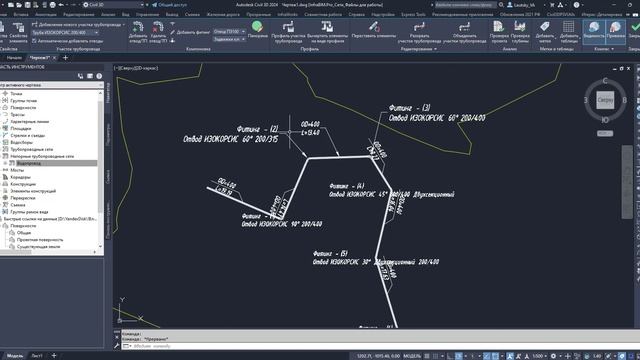Collapse the Водопровод tree node
Image resolution: width=640 pixels, height=360 pixels.
(4, 163)
